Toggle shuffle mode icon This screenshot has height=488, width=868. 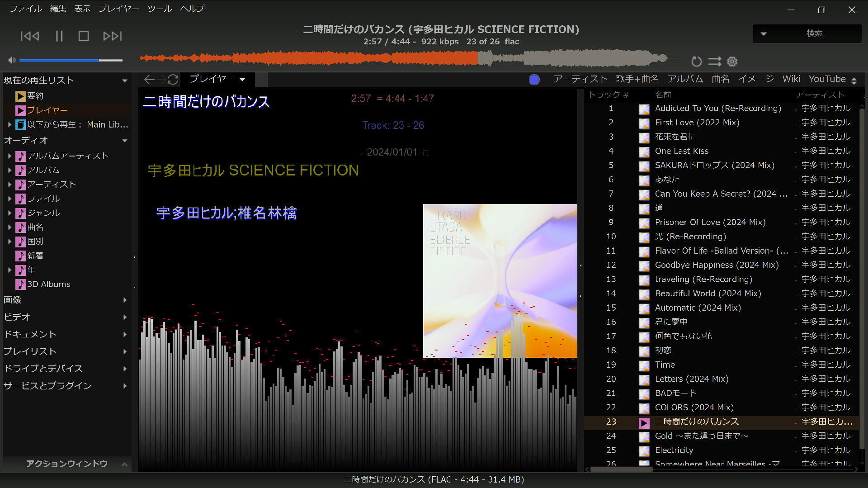point(714,61)
